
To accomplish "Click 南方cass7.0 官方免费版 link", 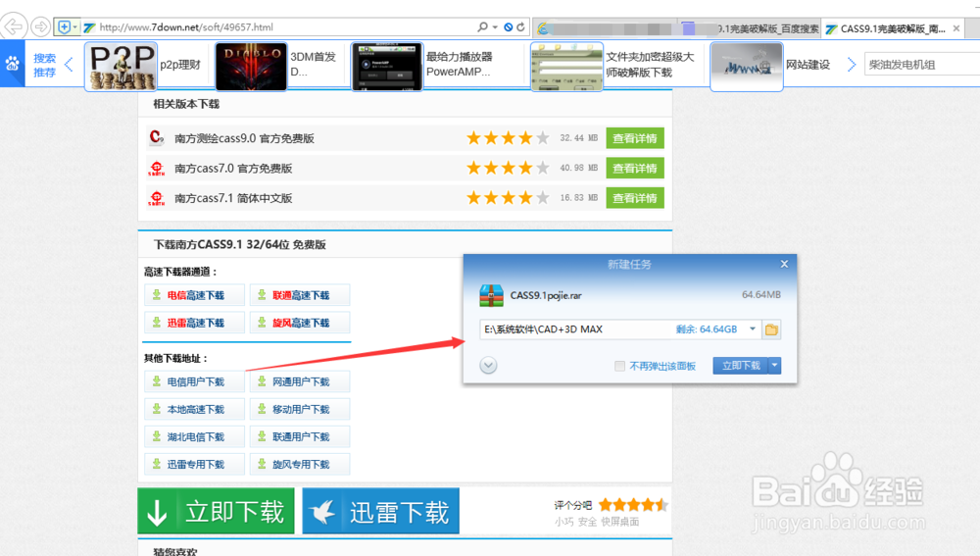I will [233, 169].
